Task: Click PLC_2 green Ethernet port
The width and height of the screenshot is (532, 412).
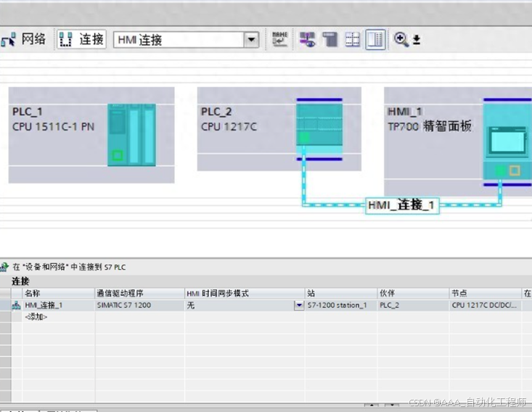Action: coord(303,138)
